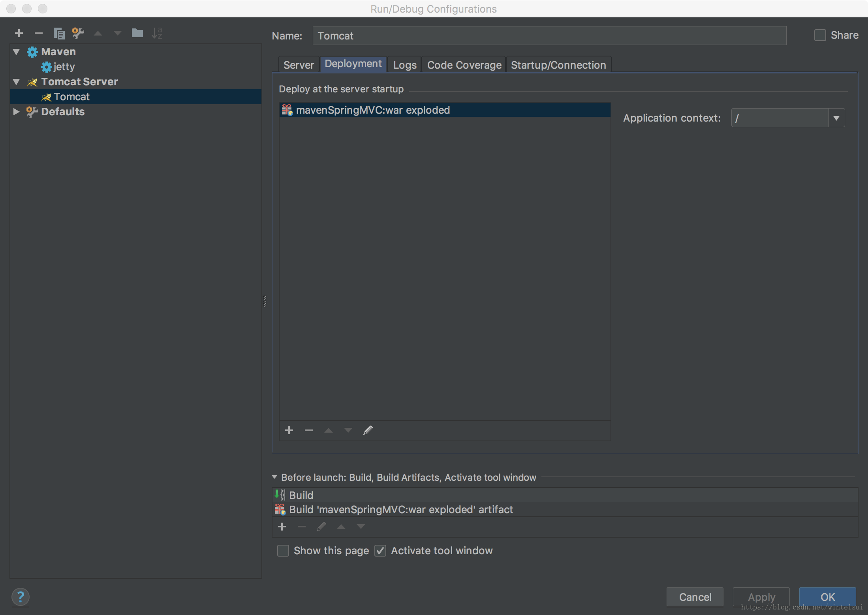Confirm with the OK button

827,597
